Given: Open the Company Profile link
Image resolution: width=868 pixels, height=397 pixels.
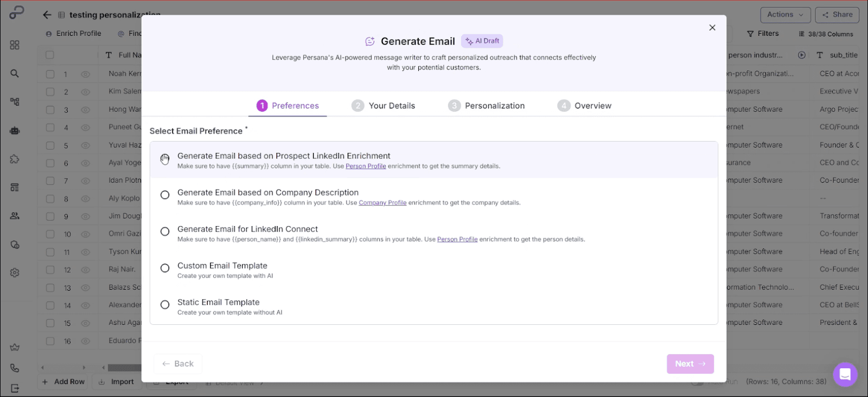Looking at the screenshot, I should point(382,203).
